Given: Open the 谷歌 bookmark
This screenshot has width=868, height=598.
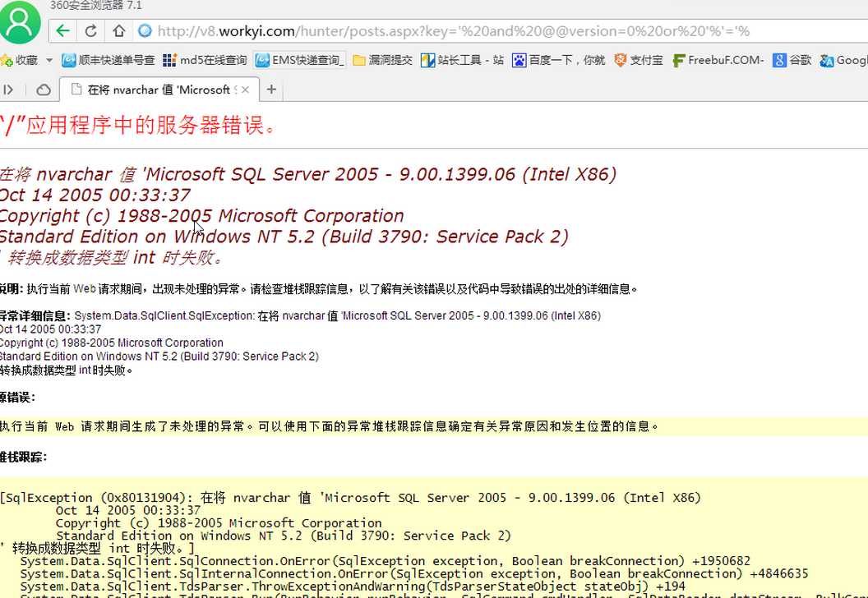Looking at the screenshot, I should [x=792, y=60].
